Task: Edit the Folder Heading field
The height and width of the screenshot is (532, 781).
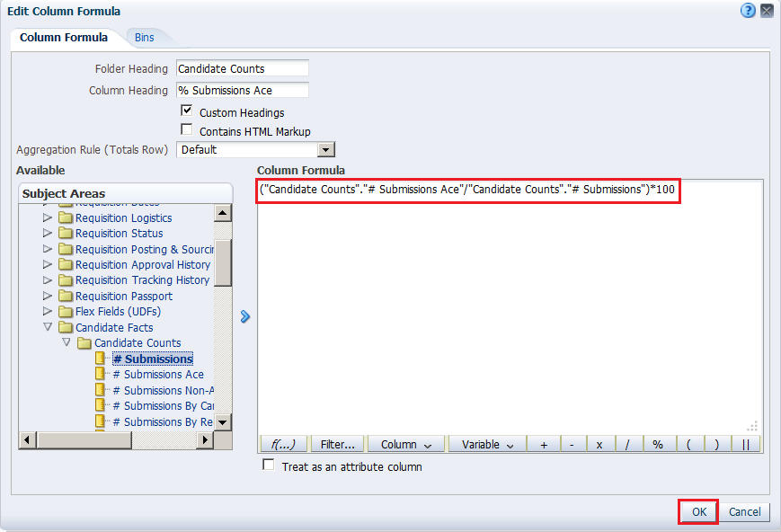Action: tap(243, 68)
